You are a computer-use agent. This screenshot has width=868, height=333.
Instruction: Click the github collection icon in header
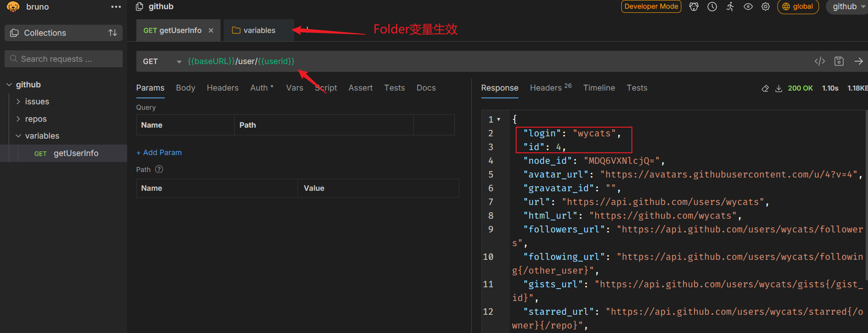click(x=140, y=6)
